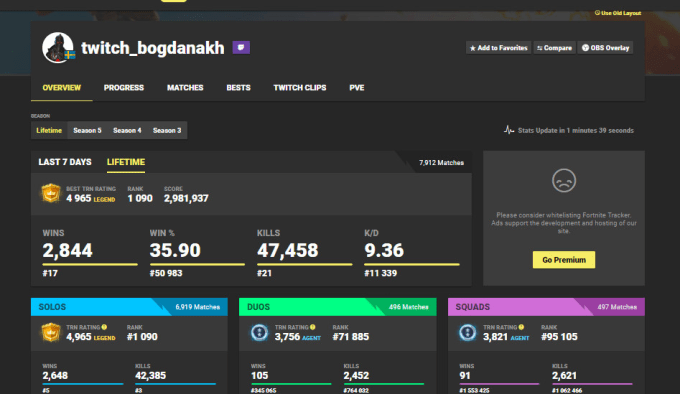Click the Squads rank #95 105
Screen dimensions: 680x394
[x=559, y=337]
